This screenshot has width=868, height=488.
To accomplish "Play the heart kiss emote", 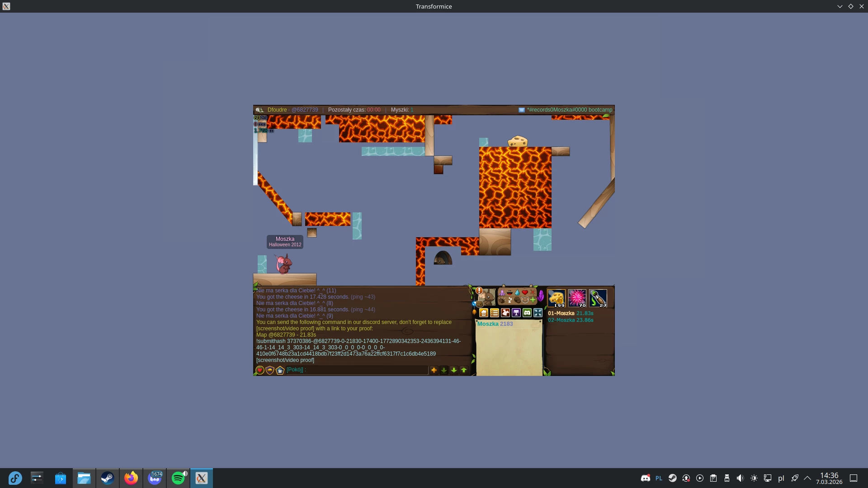I will (x=525, y=293).
